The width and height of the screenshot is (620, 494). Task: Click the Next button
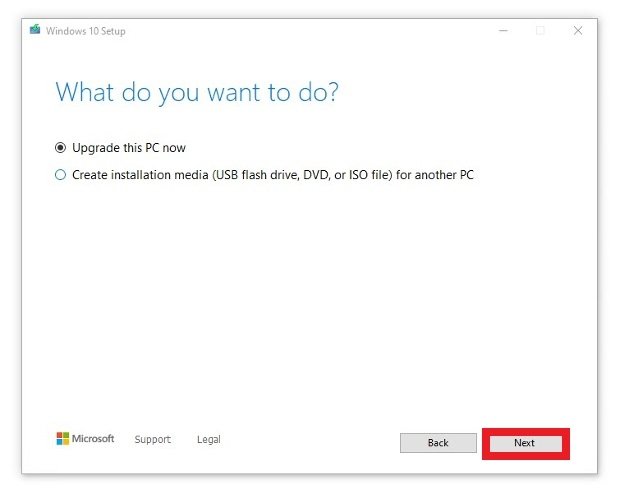pyautogui.click(x=525, y=443)
